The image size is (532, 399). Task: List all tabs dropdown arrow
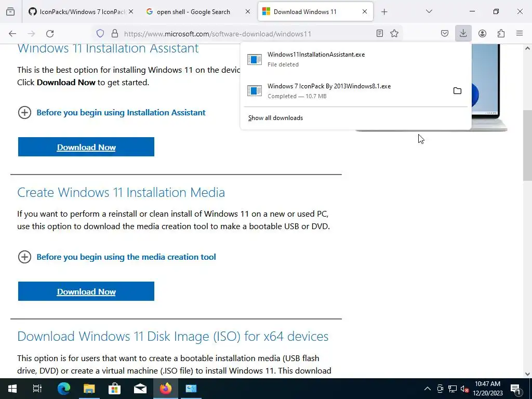click(x=429, y=12)
